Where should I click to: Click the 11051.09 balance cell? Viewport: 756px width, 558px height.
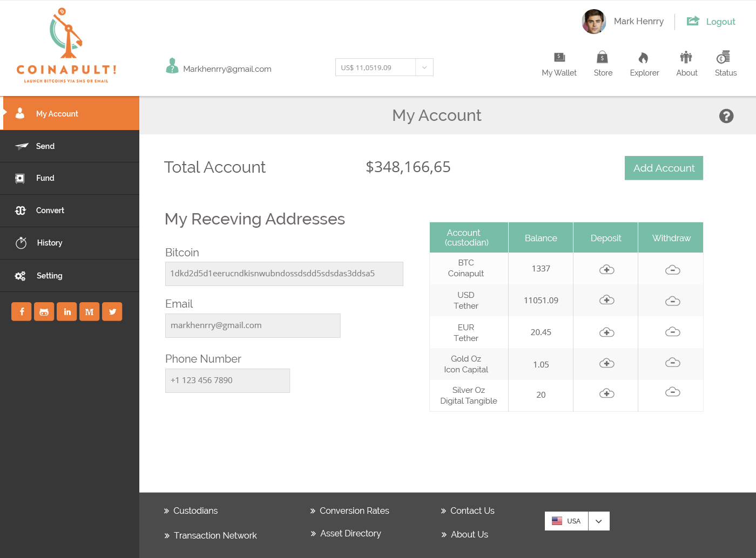pyautogui.click(x=541, y=300)
